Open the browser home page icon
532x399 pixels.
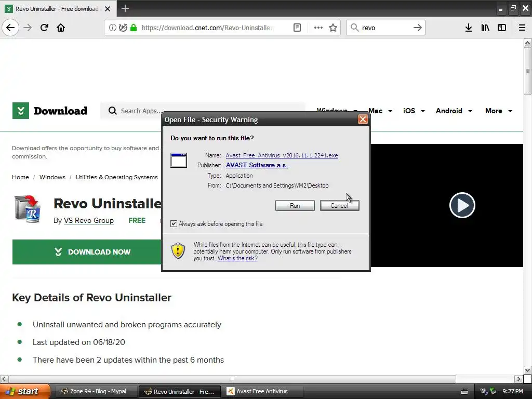tap(61, 28)
